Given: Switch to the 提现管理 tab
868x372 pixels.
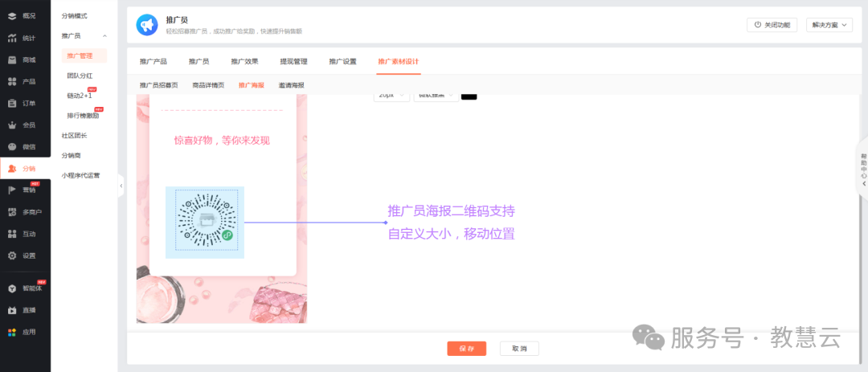Looking at the screenshot, I should [x=293, y=61].
